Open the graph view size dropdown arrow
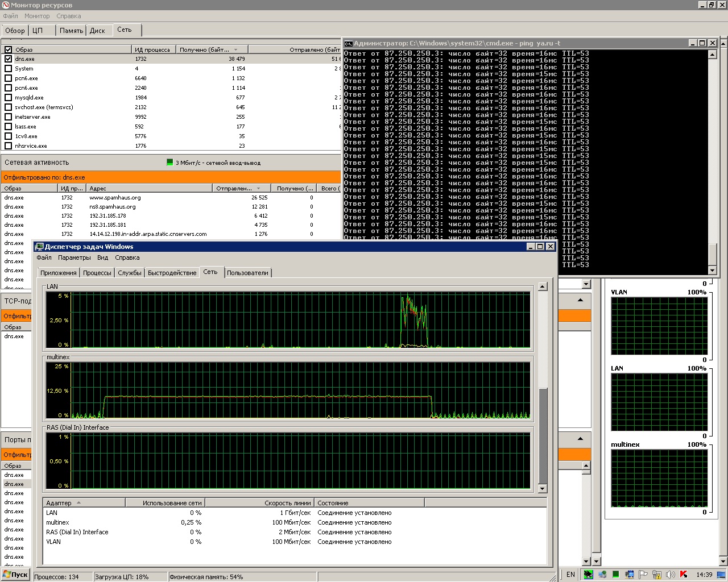Image resolution: width=728 pixels, height=582 pixels. click(586, 283)
